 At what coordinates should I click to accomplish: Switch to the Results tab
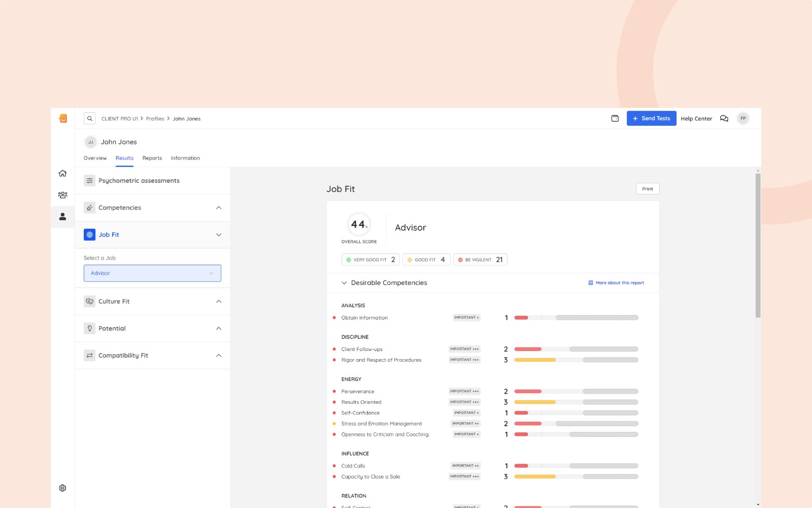tap(124, 158)
